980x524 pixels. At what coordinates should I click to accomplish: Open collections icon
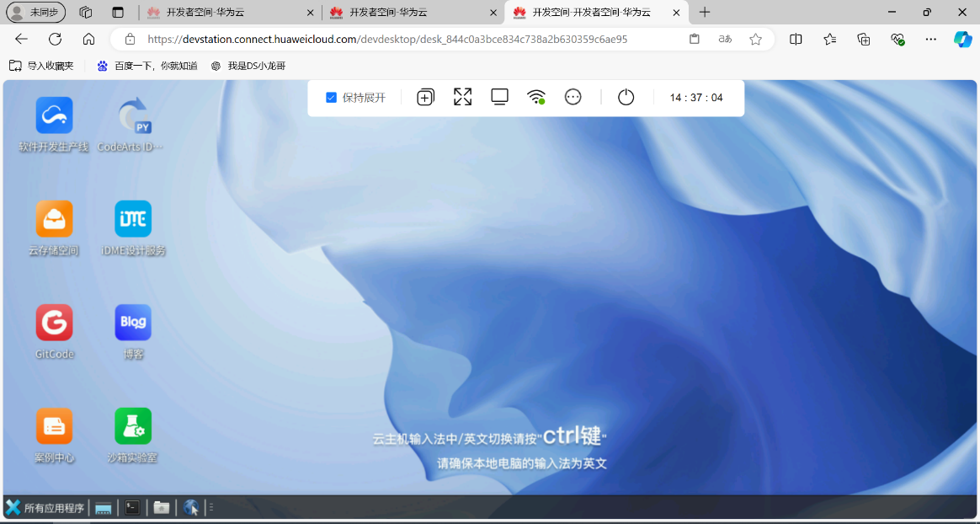pos(864,40)
